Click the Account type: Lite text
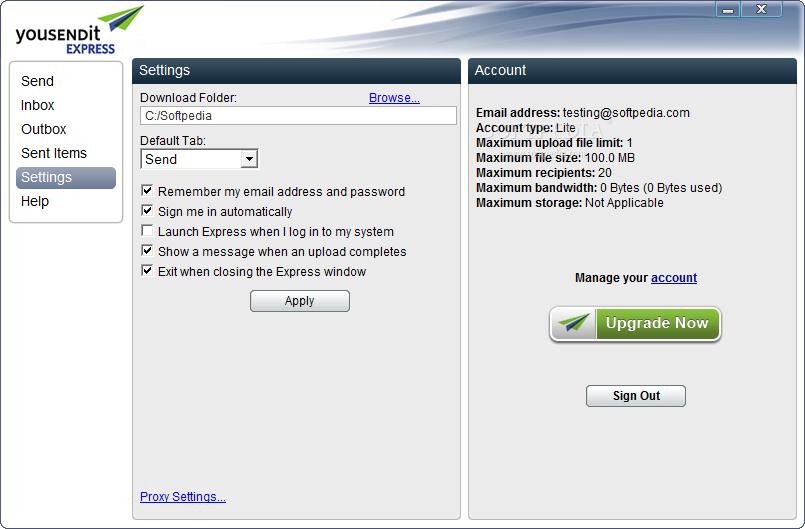 [x=526, y=128]
